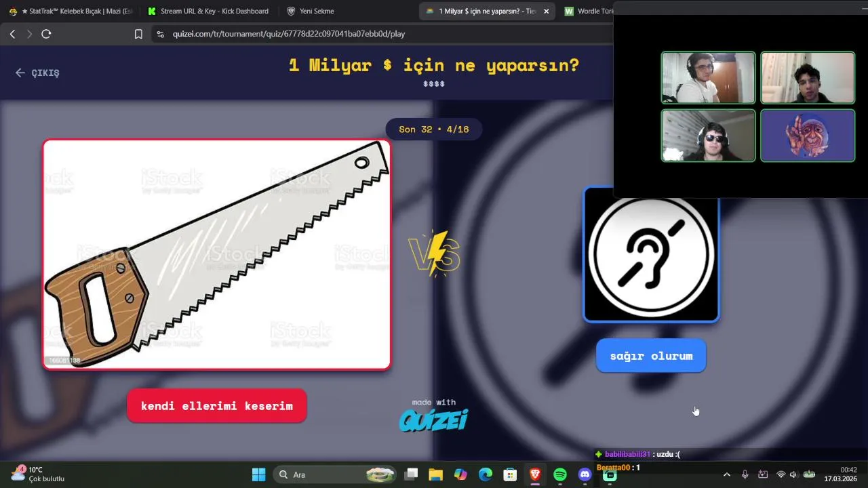Image resolution: width=868 pixels, height=488 pixels.
Task: Click the top-left webcam participant with headphones
Action: (708, 78)
